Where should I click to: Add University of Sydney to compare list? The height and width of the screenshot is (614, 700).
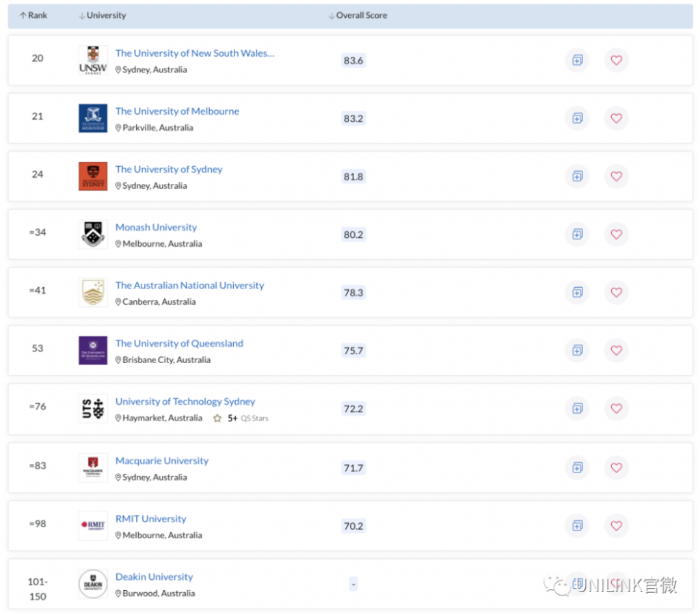tap(577, 176)
